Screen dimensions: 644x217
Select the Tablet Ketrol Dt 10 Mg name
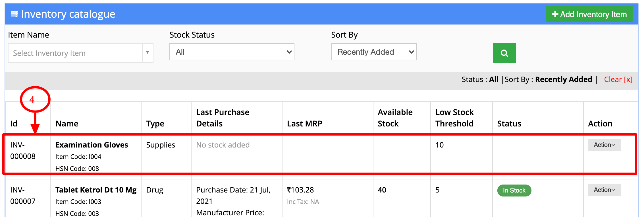pos(96,190)
